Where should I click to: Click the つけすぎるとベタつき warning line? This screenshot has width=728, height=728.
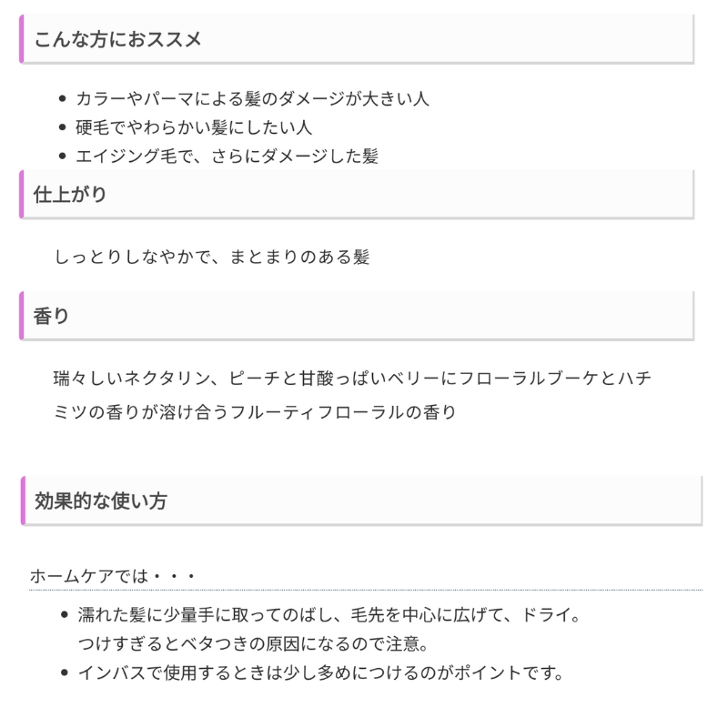point(253,644)
